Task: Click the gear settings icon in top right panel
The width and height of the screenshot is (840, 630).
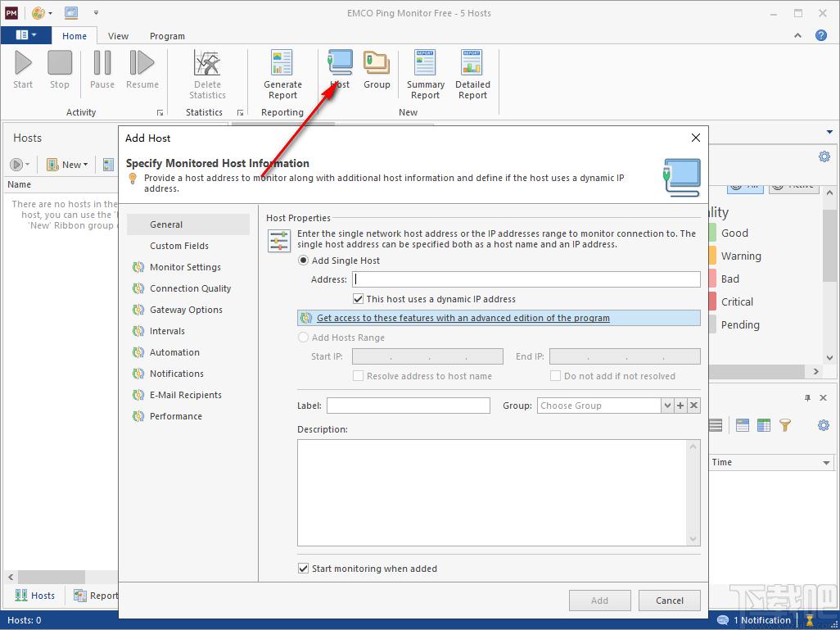Action: coord(824,156)
